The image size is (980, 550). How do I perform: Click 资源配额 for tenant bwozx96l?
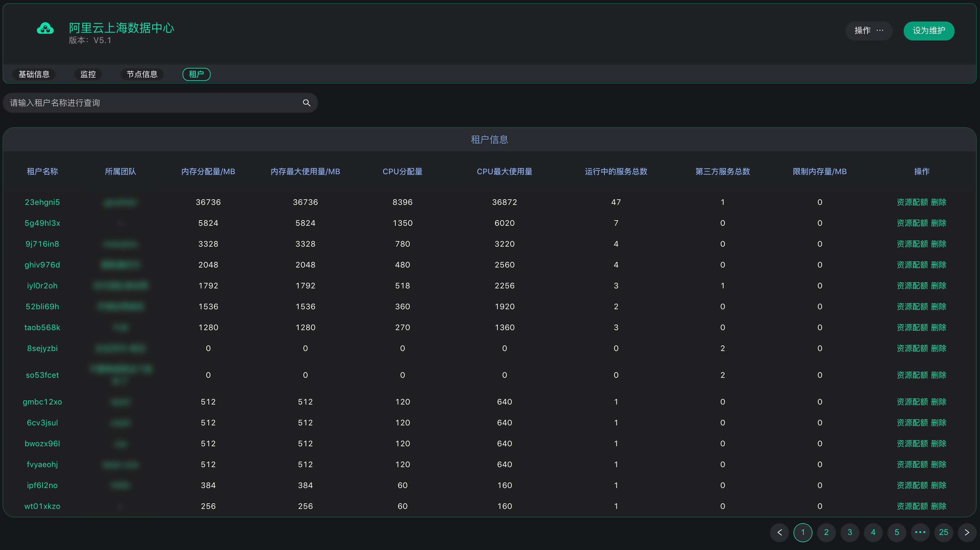coord(912,444)
